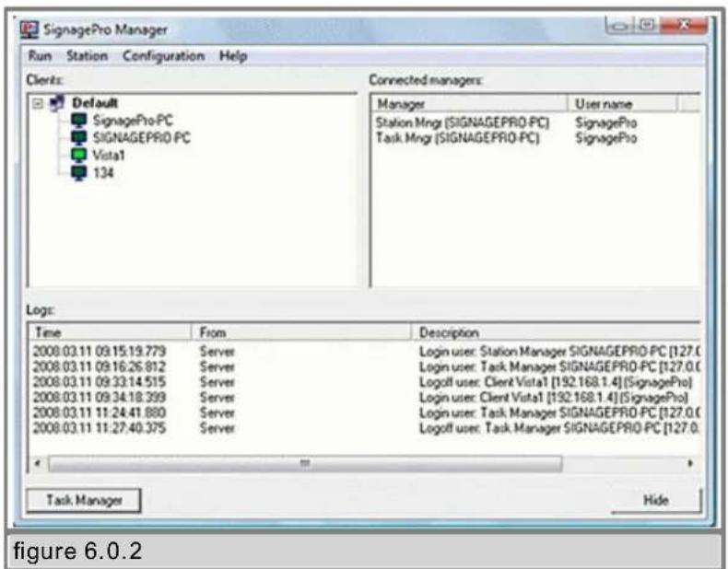Click the Manager column header
Viewport: 728px width, 569px height.
click(469, 104)
